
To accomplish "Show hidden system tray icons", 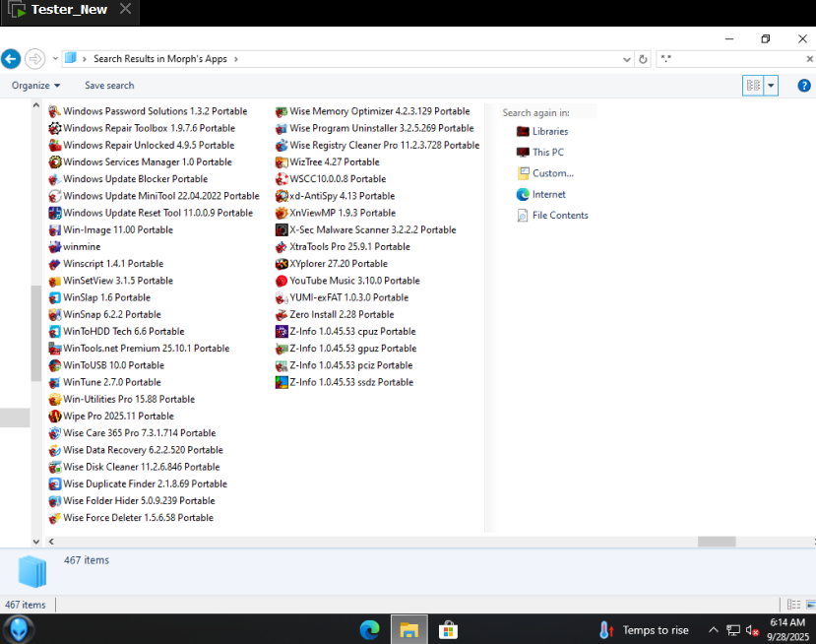I will 714,630.
